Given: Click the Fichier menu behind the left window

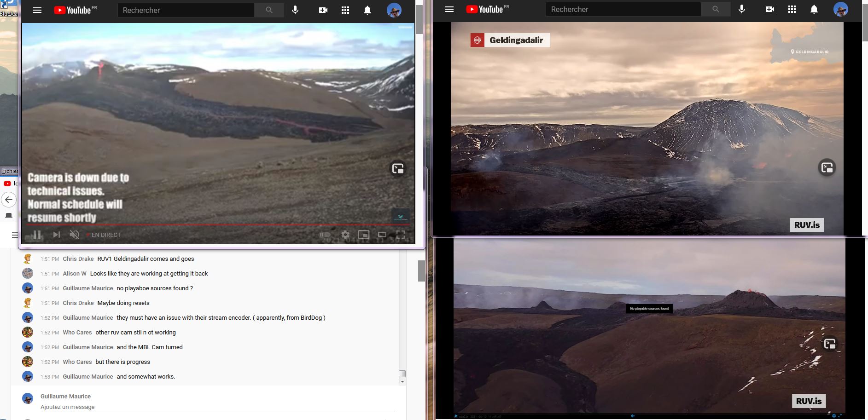Looking at the screenshot, I should [10, 171].
